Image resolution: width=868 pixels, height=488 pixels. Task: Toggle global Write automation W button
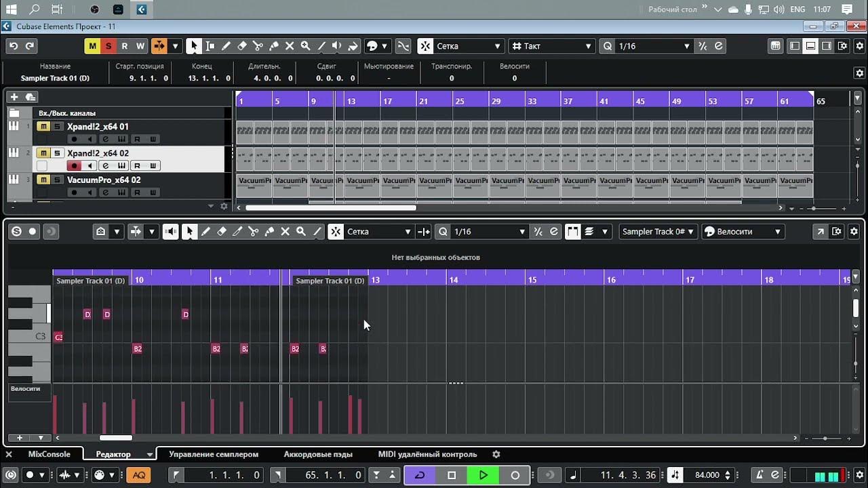pyautogui.click(x=140, y=46)
